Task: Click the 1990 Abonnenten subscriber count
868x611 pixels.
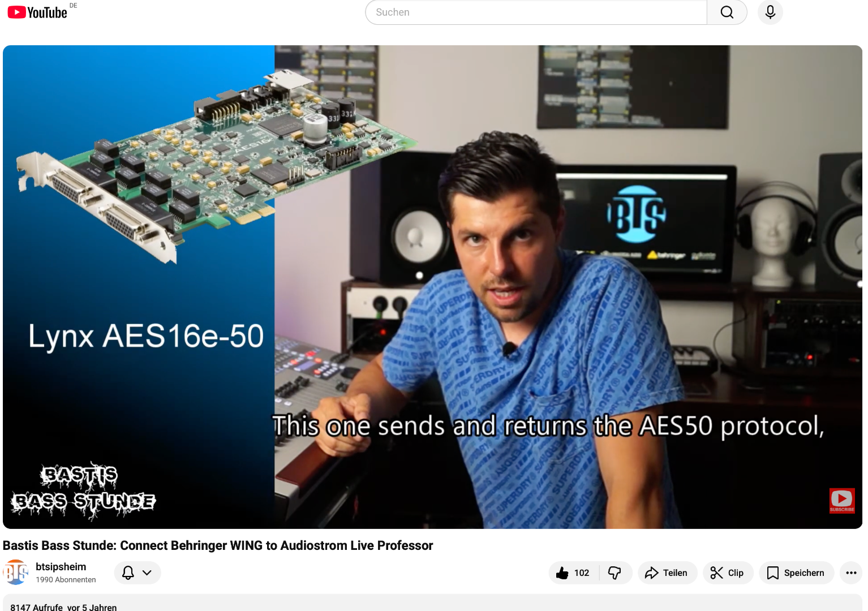Action: [x=66, y=580]
